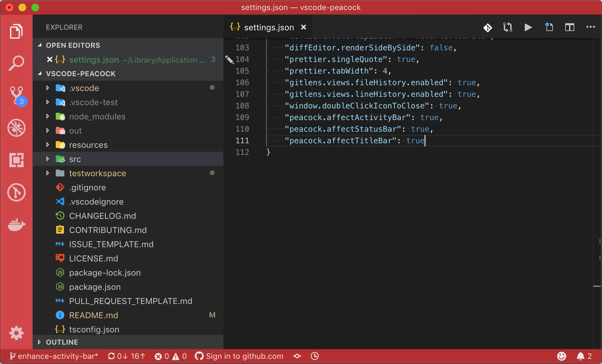Click the EXPLORER panel title
This screenshot has width=602, height=364.
(64, 27)
